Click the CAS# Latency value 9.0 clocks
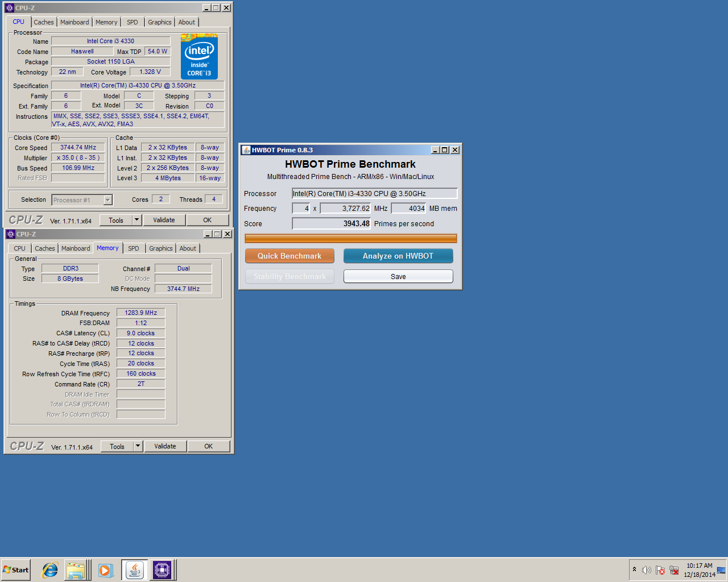Viewport: 728px width, 582px height. 141,333
